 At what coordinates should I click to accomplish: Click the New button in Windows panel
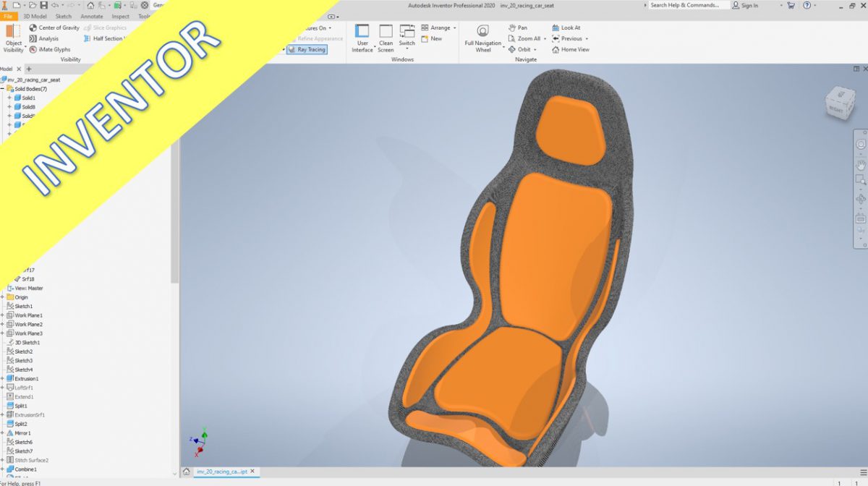[434, 39]
